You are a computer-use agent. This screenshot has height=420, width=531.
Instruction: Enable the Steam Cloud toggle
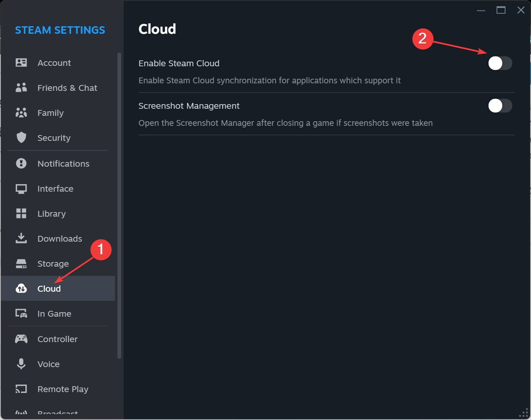point(500,63)
